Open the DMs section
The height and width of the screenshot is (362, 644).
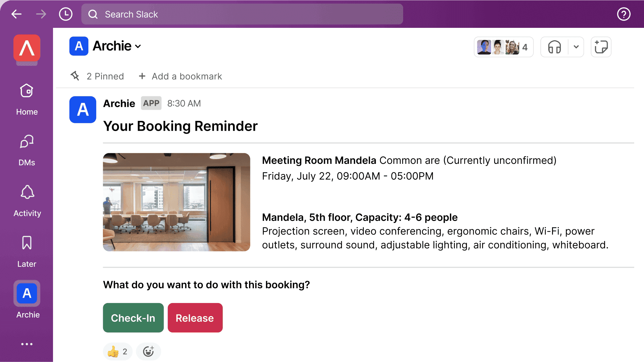point(27,149)
